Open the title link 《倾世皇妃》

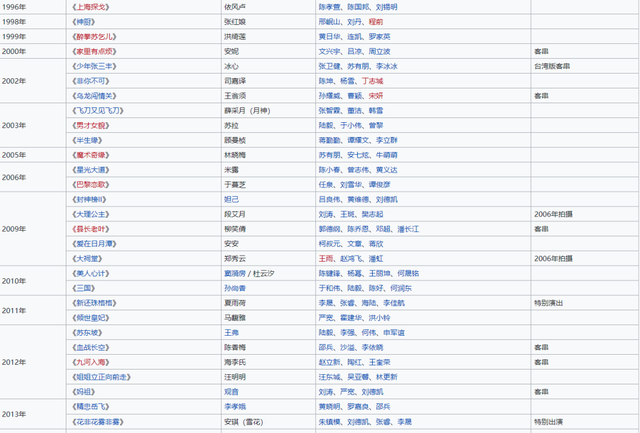click(x=90, y=318)
